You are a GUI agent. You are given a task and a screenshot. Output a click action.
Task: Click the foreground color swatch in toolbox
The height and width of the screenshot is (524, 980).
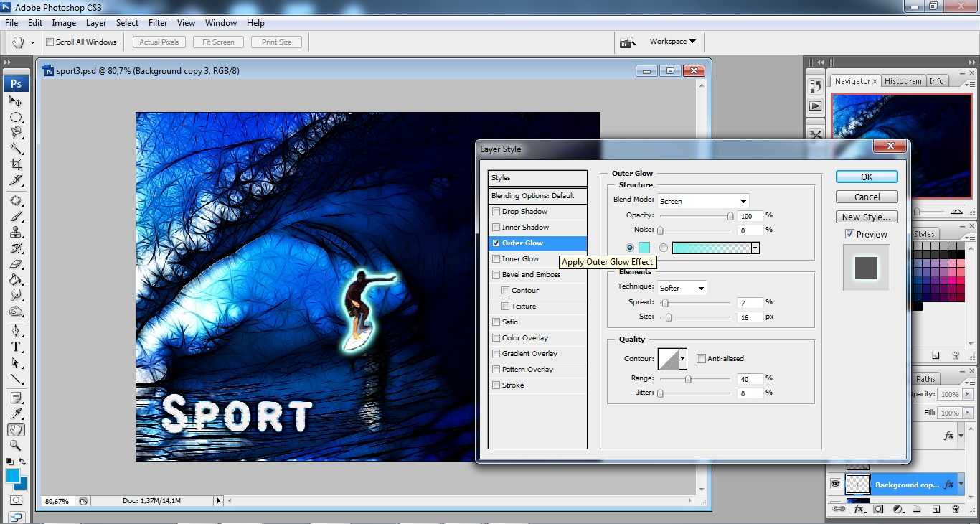[x=13, y=475]
